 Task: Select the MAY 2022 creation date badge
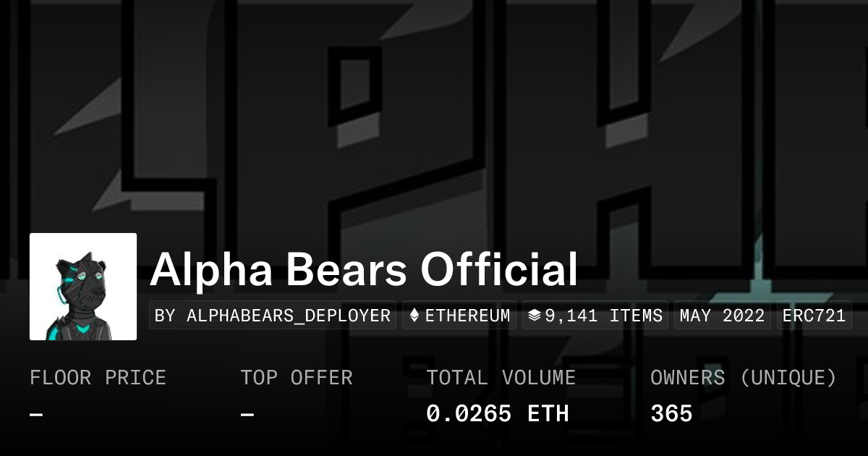722,316
